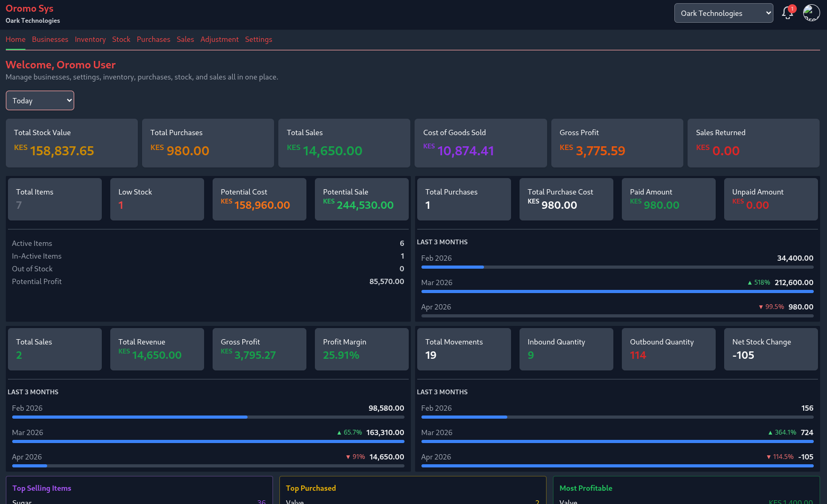
Task: Open the notifications bell icon
Action: pyautogui.click(x=788, y=13)
